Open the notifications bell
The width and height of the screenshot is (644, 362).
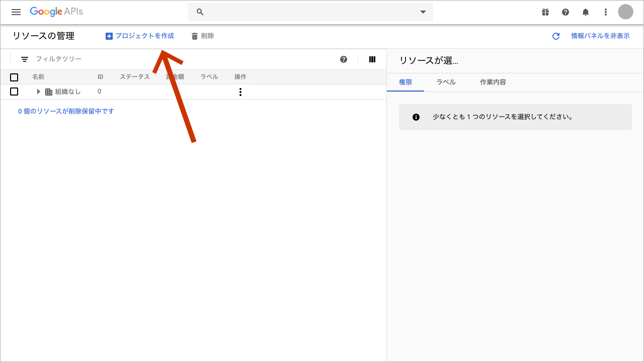[586, 12]
